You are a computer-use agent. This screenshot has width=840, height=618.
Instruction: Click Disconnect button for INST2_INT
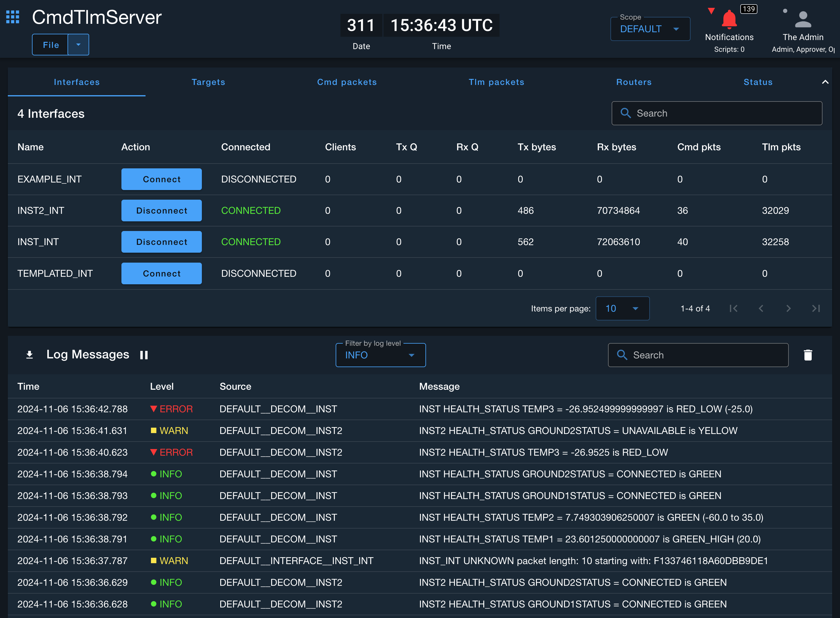pyautogui.click(x=162, y=210)
